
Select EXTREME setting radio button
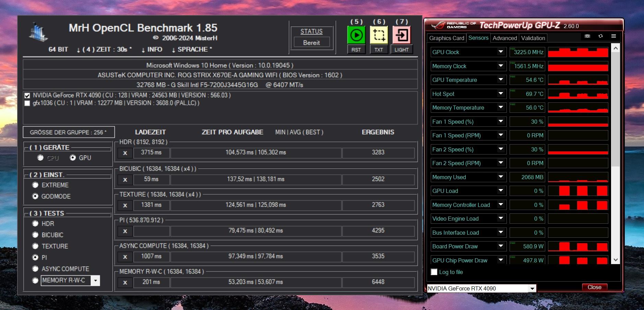(35, 185)
